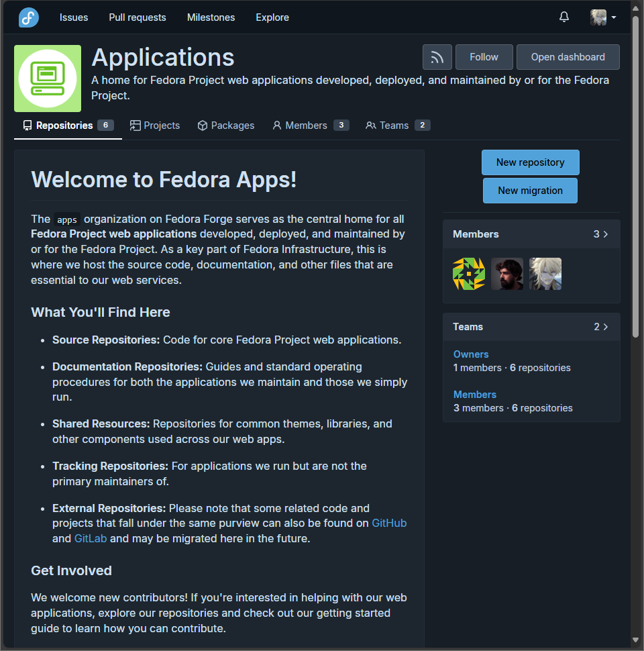
Task: Click the Teams people icon
Action: tap(370, 125)
